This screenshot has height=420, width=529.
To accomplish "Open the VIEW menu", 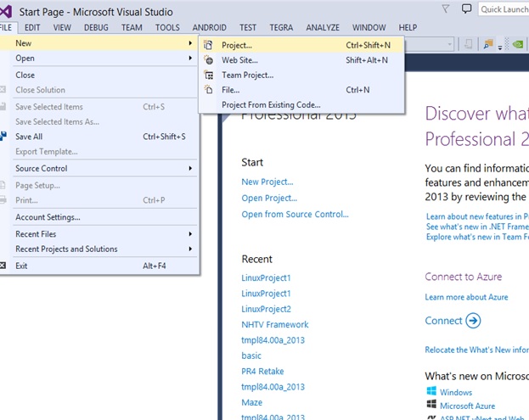I will tap(62, 27).
